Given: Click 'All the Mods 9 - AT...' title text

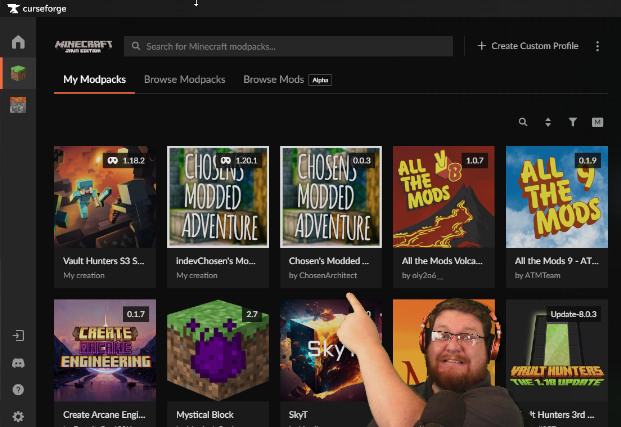Looking at the screenshot, I should (556, 261).
